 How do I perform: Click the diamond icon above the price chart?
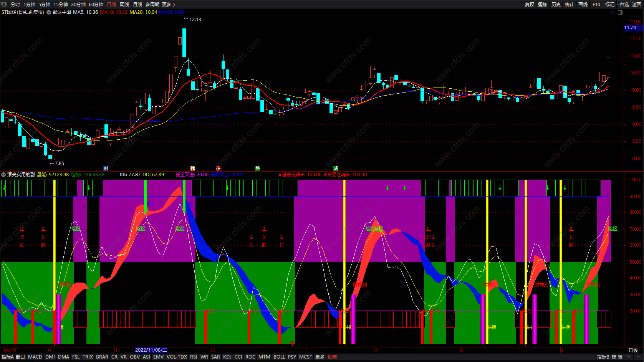[x=613, y=12]
